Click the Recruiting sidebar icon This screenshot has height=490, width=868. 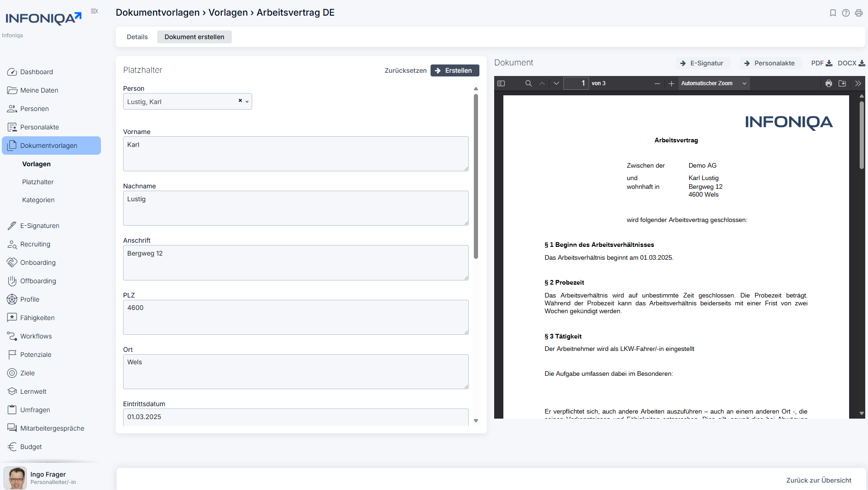[12, 244]
